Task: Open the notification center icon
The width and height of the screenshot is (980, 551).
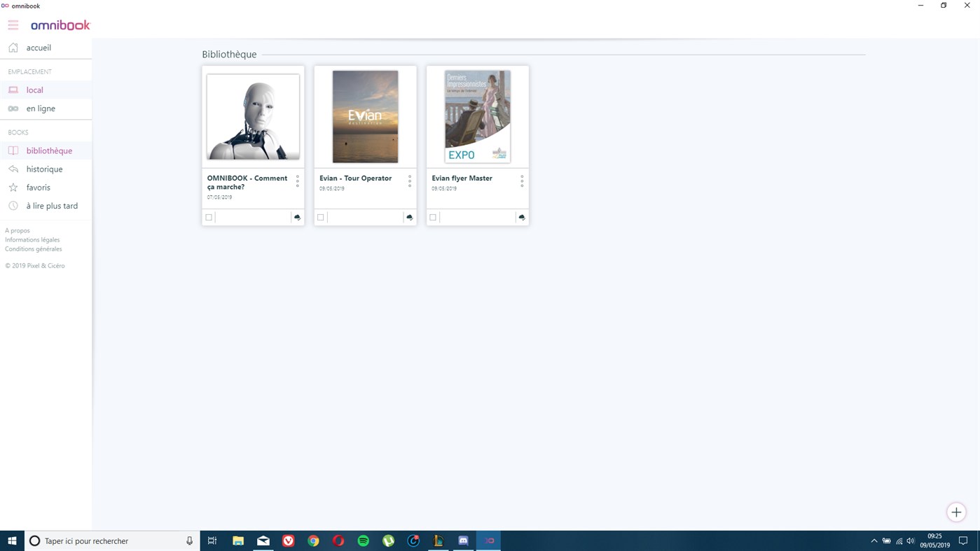Action: pyautogui.click(x=963, y=540)
